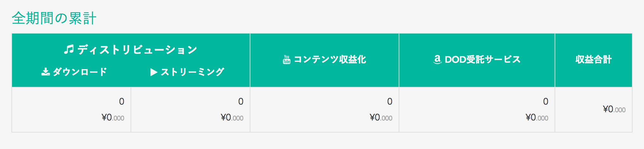The height and width of the screenshot is (149, 644).
Task: Click the ストリーミング column label
Action: point(192,72)
